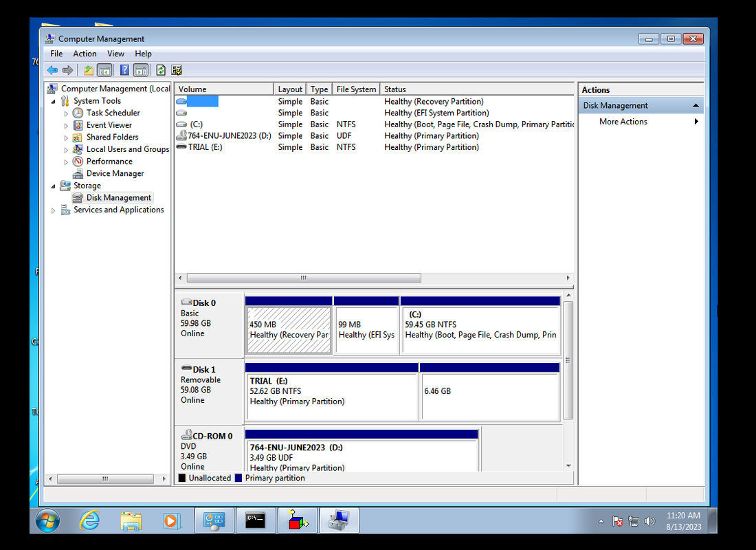Expand the Shared Folders node arrow
Viewport: 756px width, 550px height.
click(66, 137)
